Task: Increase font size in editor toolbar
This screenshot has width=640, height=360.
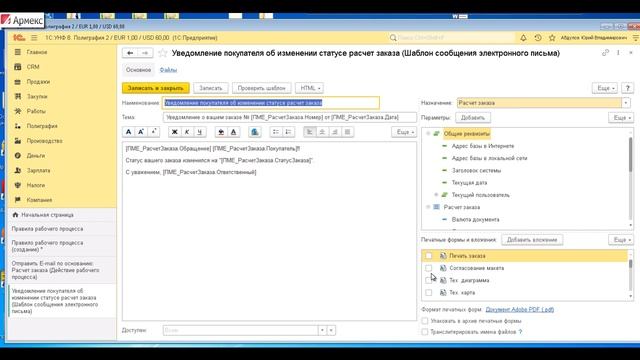Action: [141, 132]
